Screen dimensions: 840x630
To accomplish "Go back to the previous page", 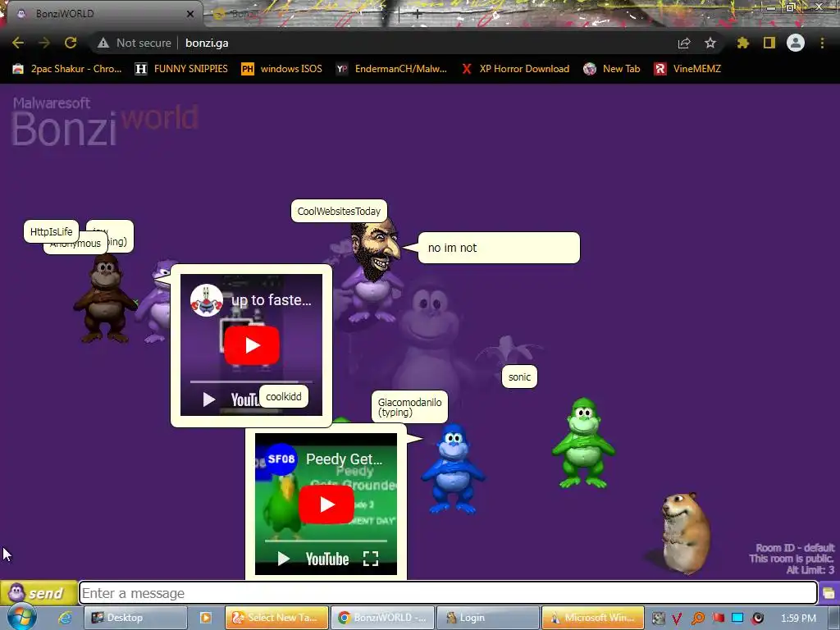I will tap(18, 43).
